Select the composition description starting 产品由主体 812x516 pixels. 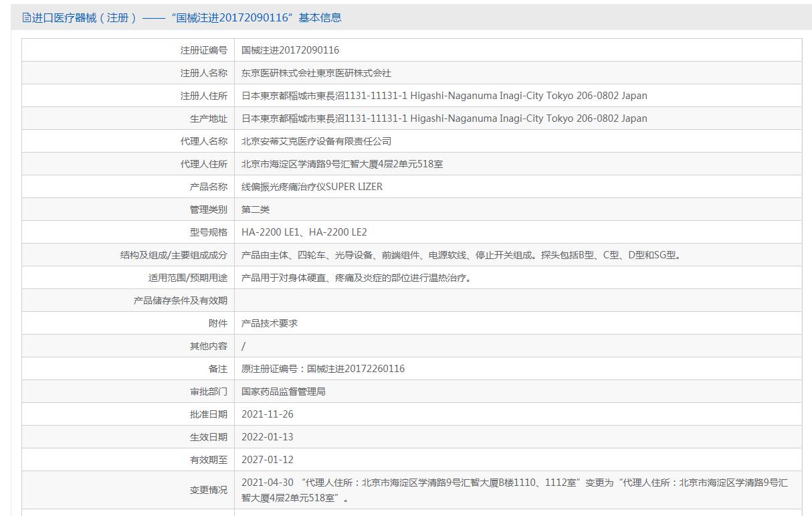[463, 255]
